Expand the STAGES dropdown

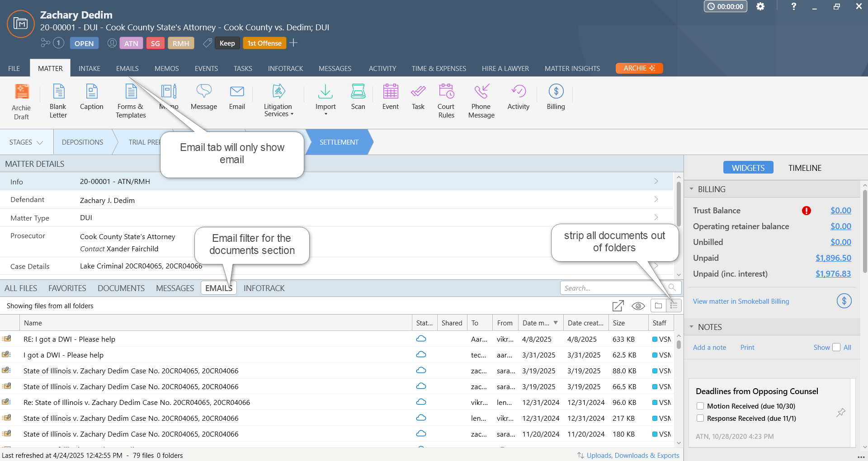(x=26, y=142)
